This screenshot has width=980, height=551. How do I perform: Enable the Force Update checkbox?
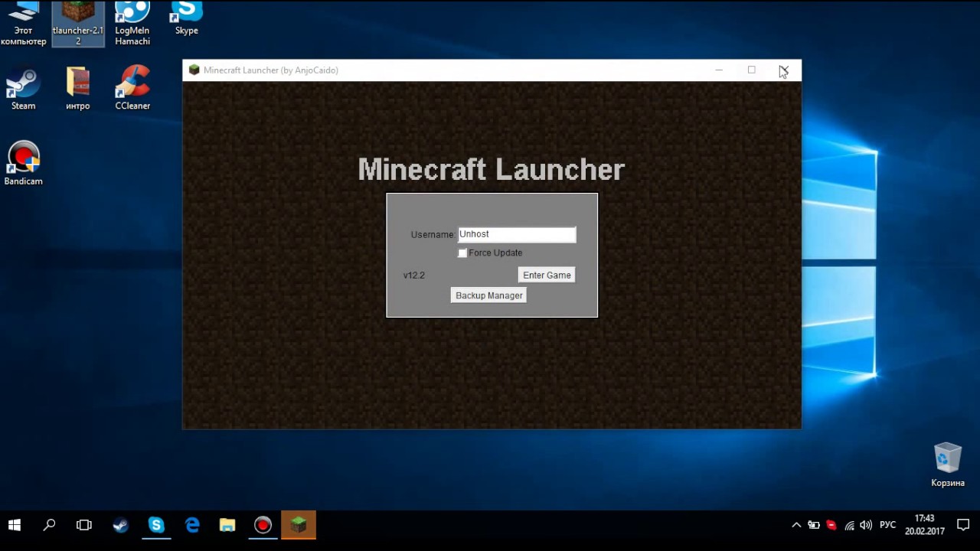(462, 253)
